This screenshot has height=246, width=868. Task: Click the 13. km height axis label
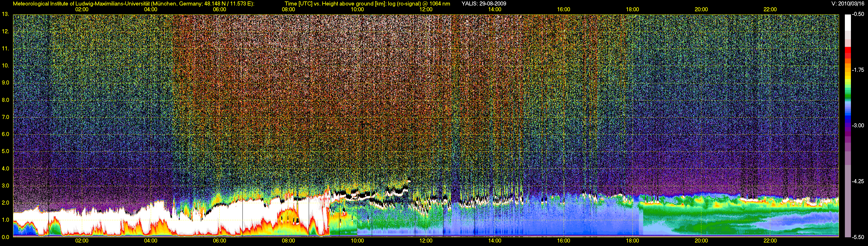coord(5,14)
